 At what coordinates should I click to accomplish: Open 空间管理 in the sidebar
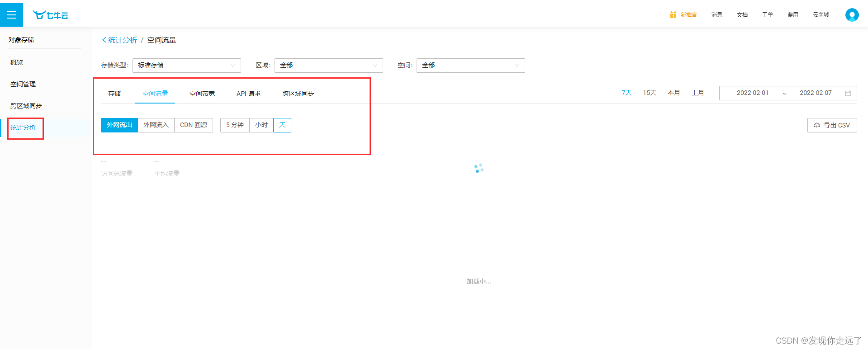23,84
